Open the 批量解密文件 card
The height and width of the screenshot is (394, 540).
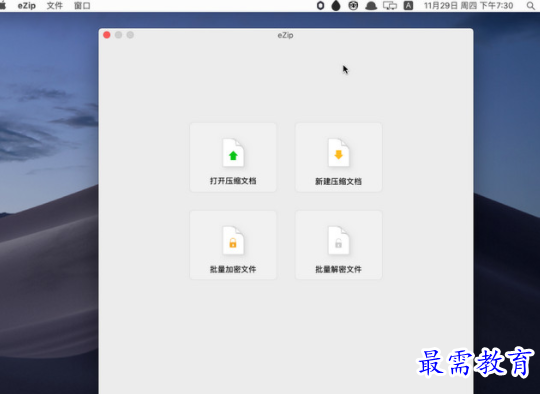pos(339,245)
